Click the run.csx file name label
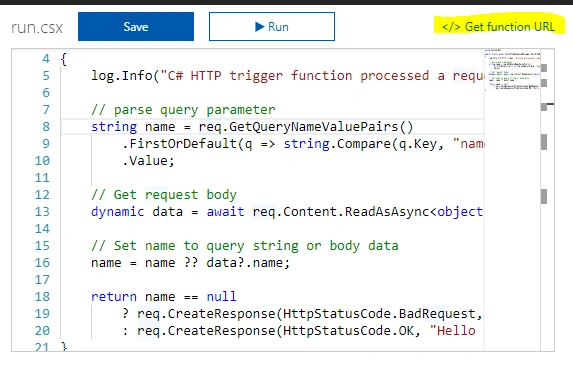573x368 pixels. pos(37,28)
